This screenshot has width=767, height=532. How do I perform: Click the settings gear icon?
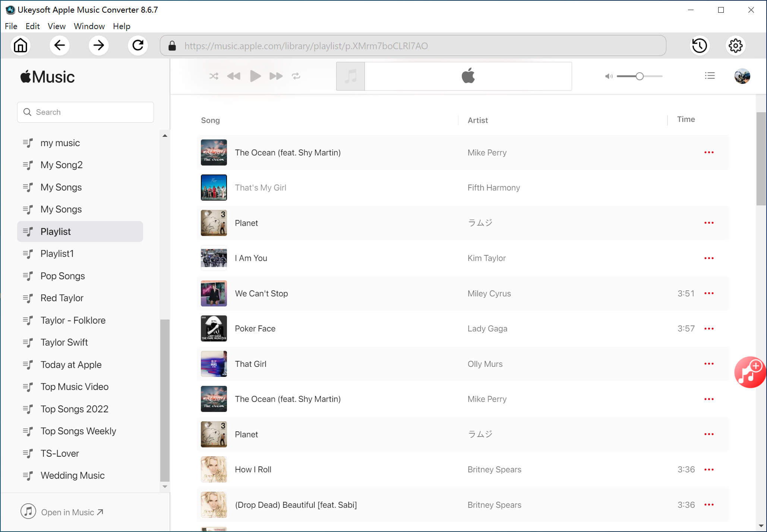point(736,46)
